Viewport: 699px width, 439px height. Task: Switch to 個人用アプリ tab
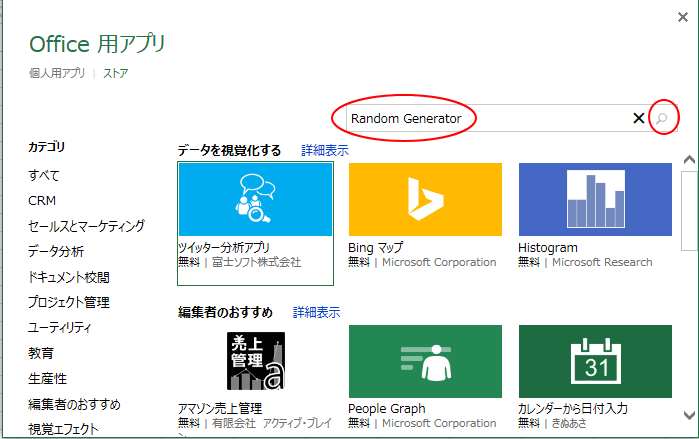point(57,73)
